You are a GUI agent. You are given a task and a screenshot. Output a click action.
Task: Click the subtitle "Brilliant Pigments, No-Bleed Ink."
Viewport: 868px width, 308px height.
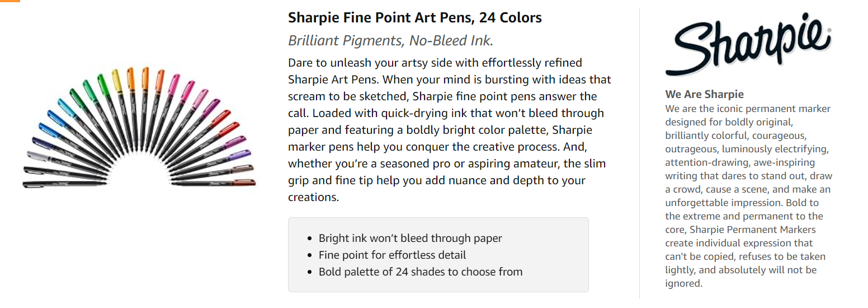click(x=390, y=41)
